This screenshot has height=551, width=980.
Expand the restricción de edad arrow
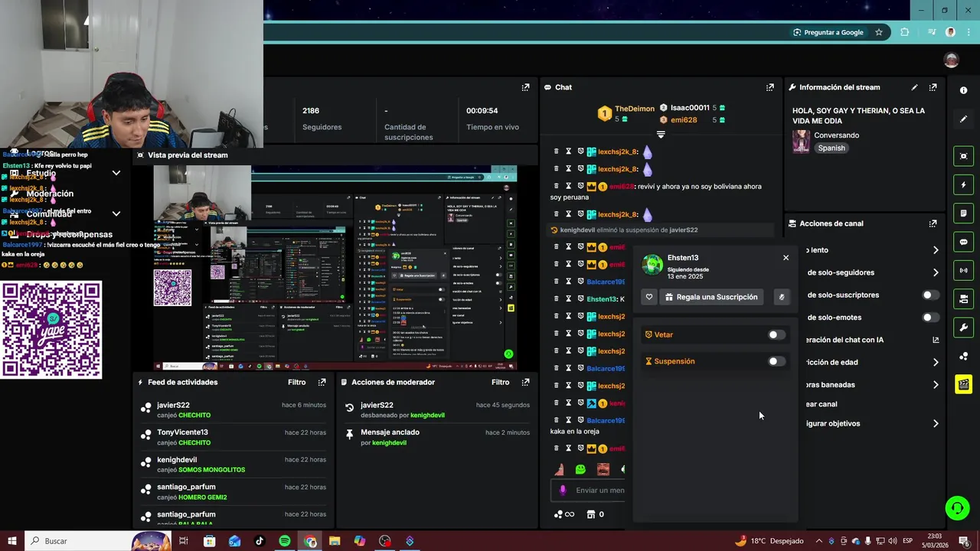click(935, 362)
